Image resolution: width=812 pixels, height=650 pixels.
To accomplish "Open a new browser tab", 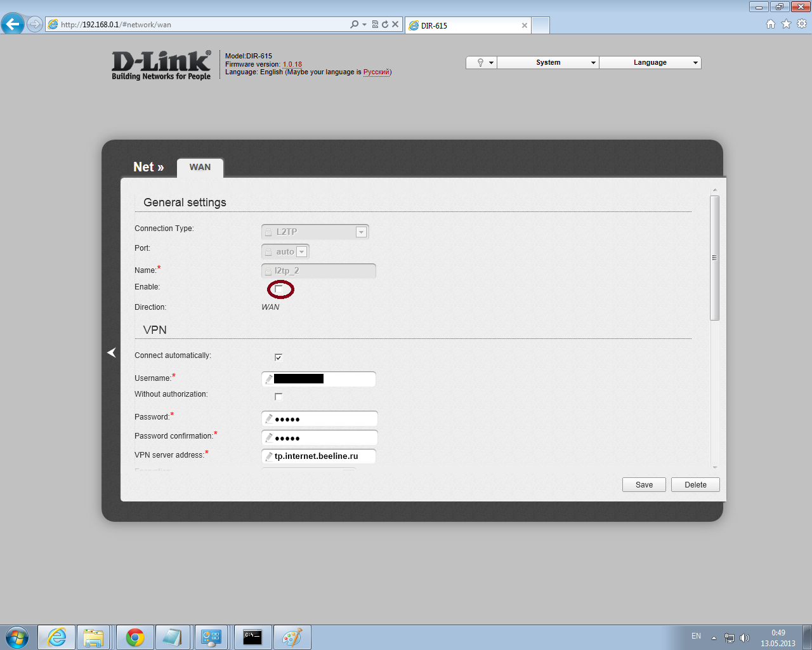I will (540, 25).
